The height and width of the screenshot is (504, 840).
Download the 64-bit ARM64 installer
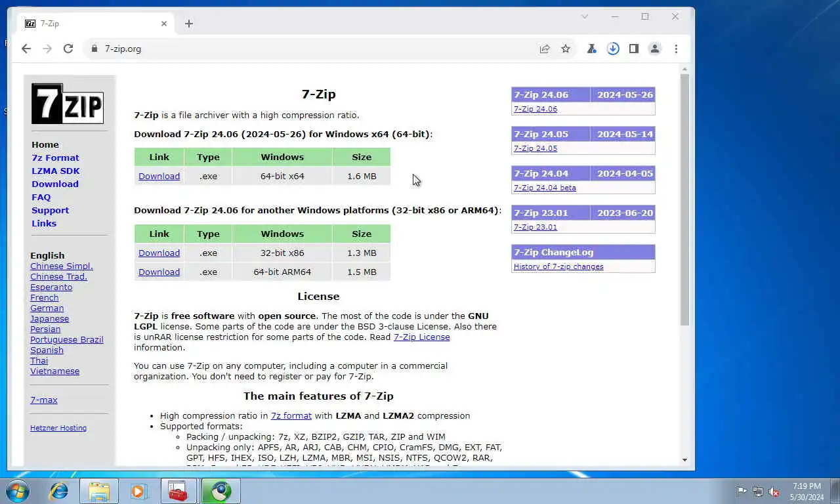click(x=159, y=272)
